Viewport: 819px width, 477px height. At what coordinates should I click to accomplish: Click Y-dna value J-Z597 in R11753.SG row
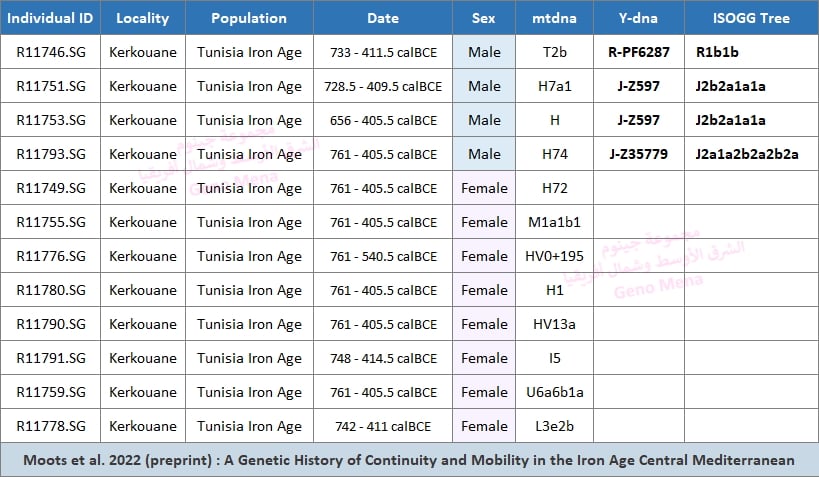[638, 120]
